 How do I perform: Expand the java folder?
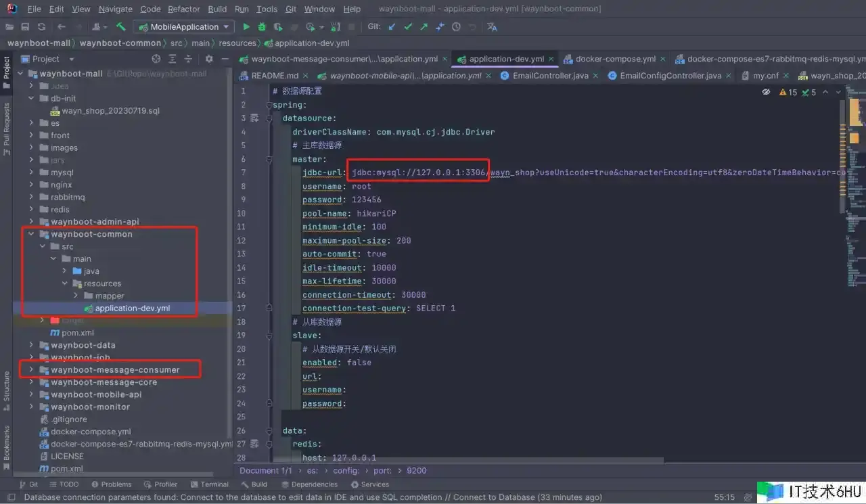(x=65, y=271)
